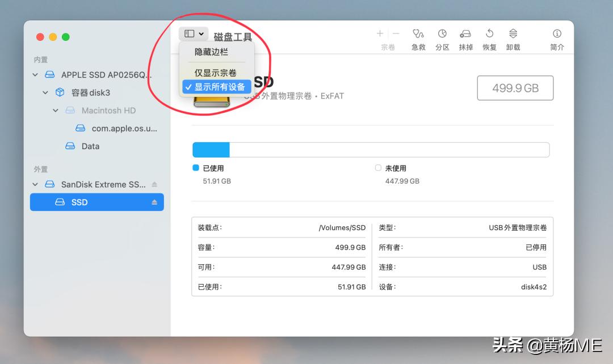Click the 宗卷 add volume plus icon

tap(379, 33)
